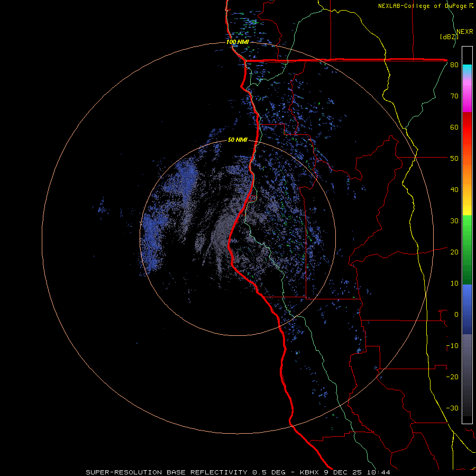Click the orange segment of the color bar

point(467,170)
